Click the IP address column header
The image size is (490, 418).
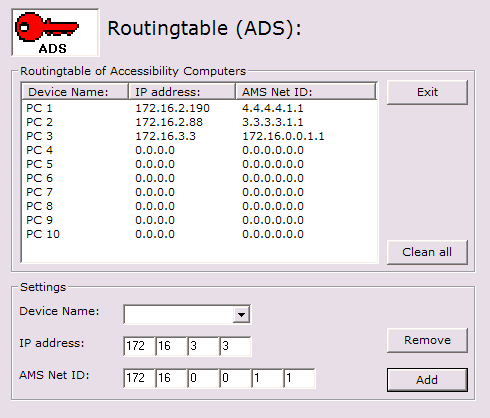pyautogui.click(x=182, y=92)
